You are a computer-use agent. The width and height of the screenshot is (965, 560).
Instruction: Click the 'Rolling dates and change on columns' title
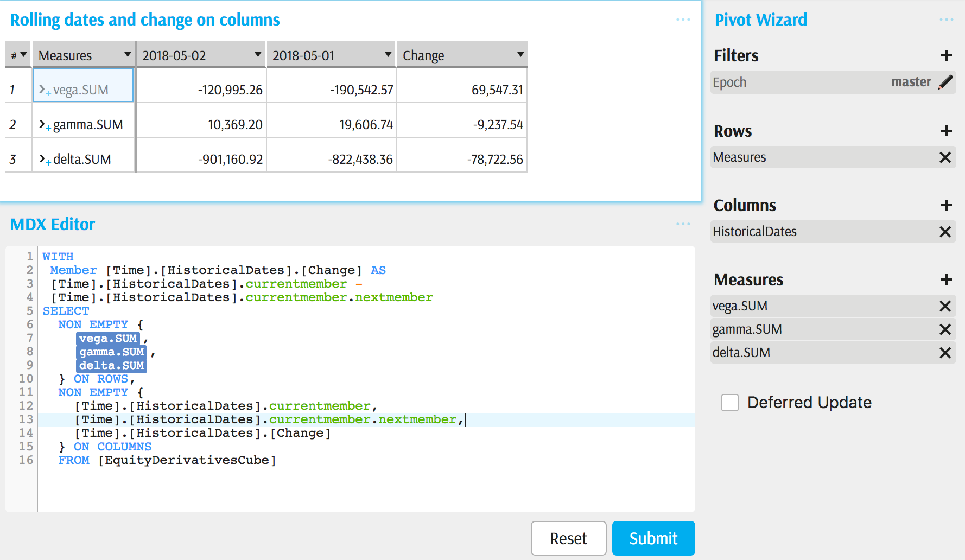(x=145, y=20)
